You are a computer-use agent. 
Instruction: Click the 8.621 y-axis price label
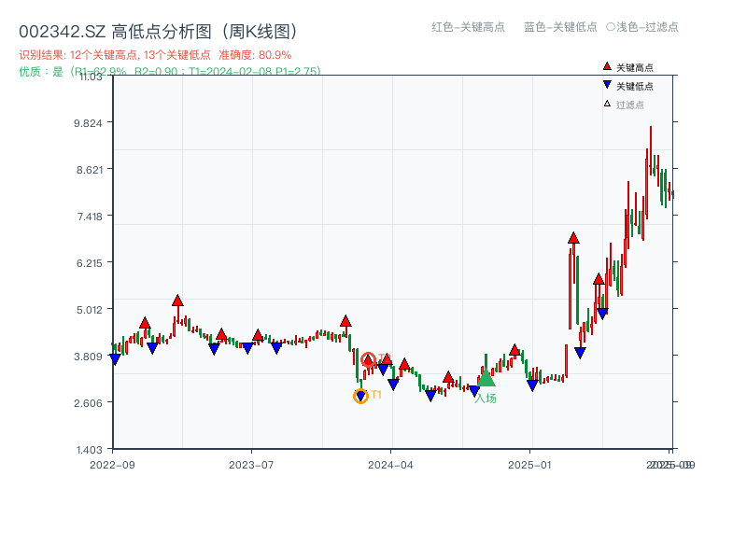(90, 170)
